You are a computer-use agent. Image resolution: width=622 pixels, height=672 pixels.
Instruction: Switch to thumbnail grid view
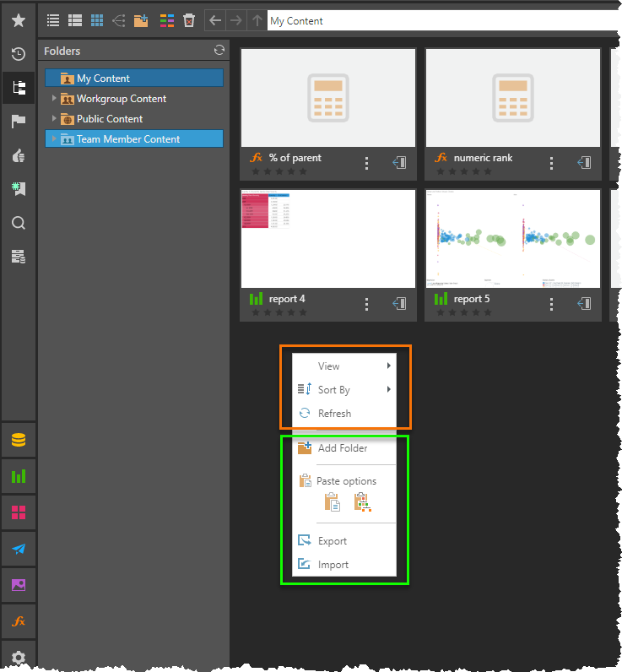coord(97,20)
